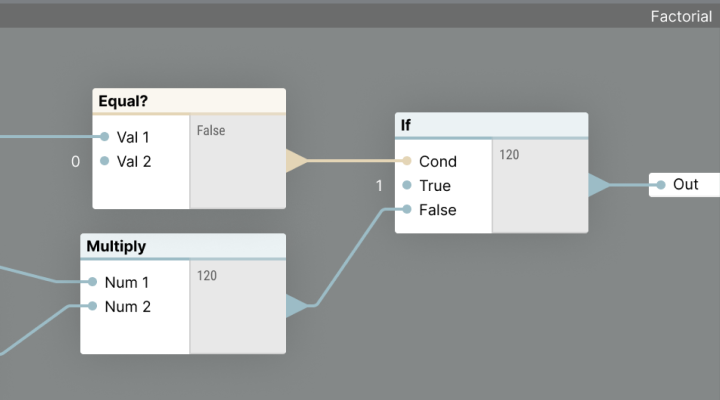Click the Val 2 input port dot
This screenshot has width=720, height=400.
point(104,161)
